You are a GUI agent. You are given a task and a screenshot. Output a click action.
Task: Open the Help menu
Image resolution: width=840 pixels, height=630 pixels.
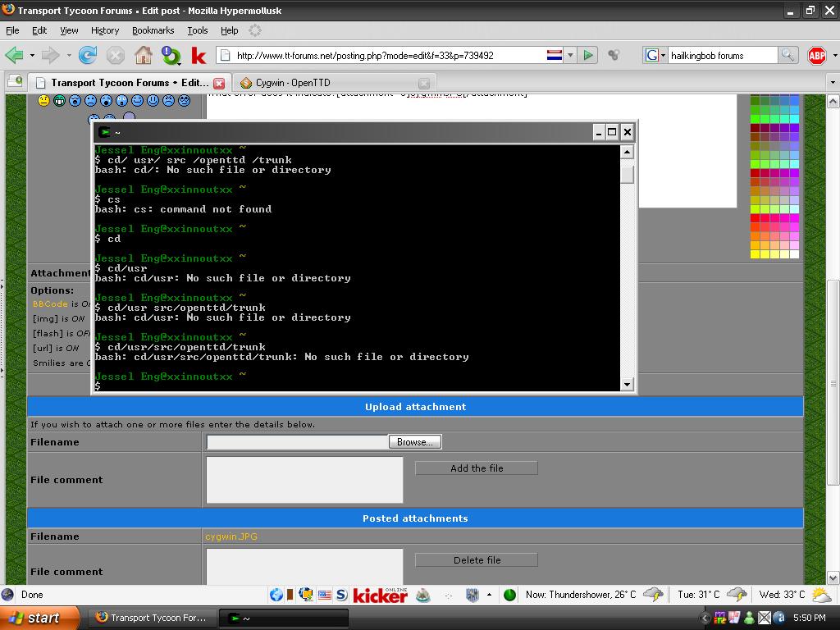click(230, 30)
